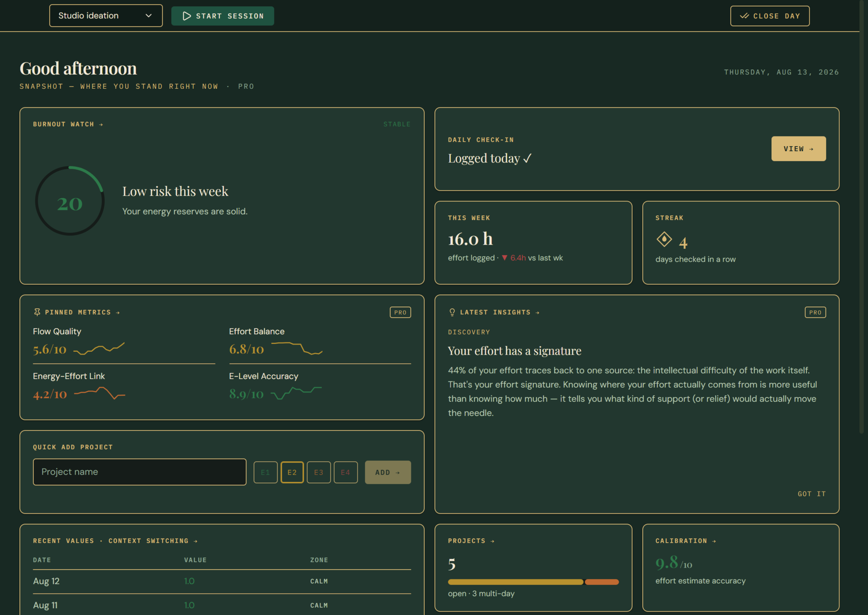Click the Add project button
This screenshot has width=868, height=615.
(x=388, y=472)
